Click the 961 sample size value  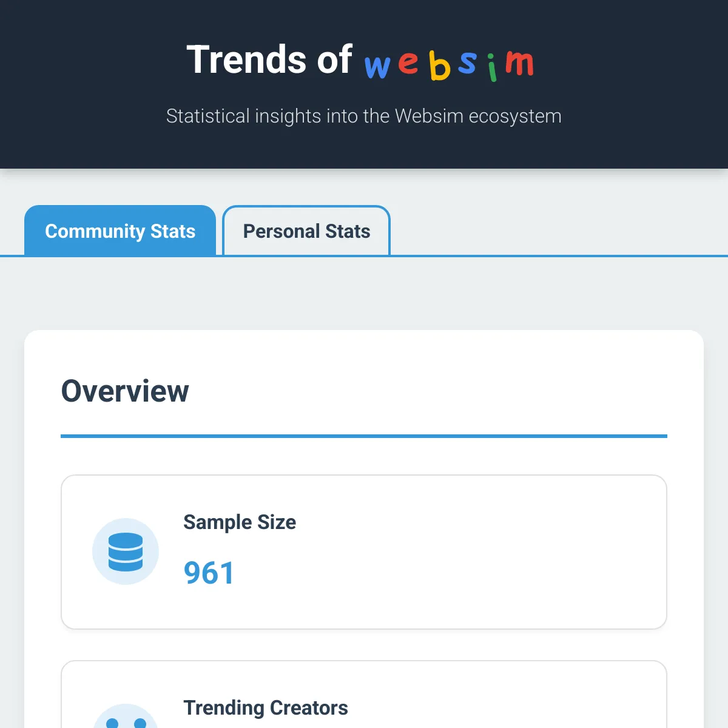coord(209,571)
